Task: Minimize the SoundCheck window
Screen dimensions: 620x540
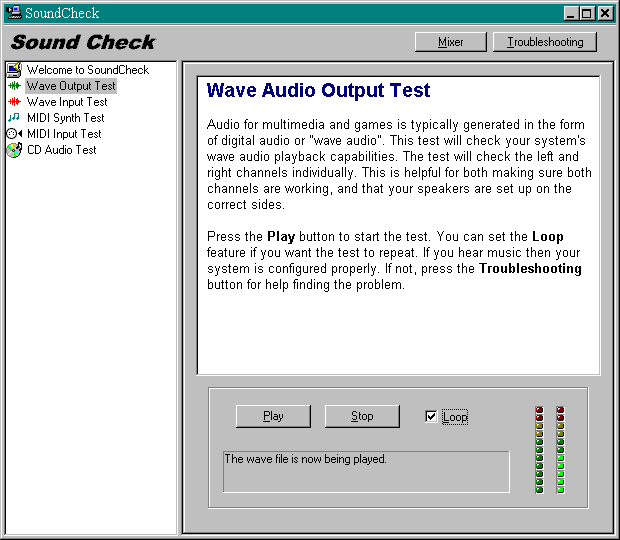Action: 571,14
